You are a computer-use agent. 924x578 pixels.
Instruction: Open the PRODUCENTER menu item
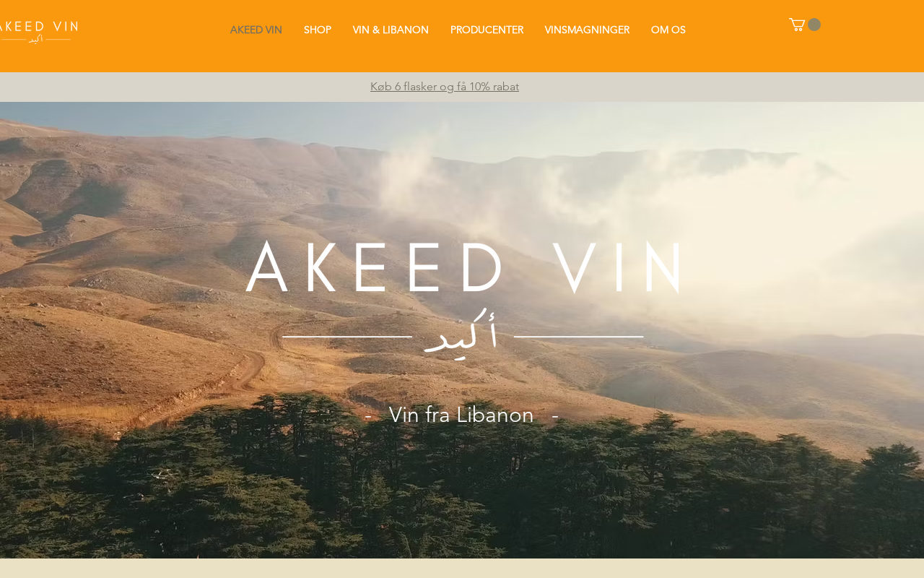(x=487, y=30)
